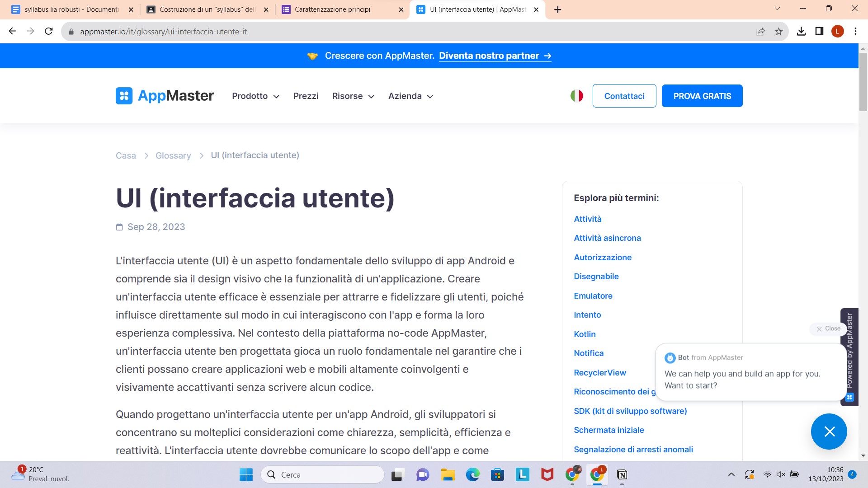This screenshot has width=868, height=488.
Task: Expand the Risorse dropdown menu
Action: tap(353, 96)
